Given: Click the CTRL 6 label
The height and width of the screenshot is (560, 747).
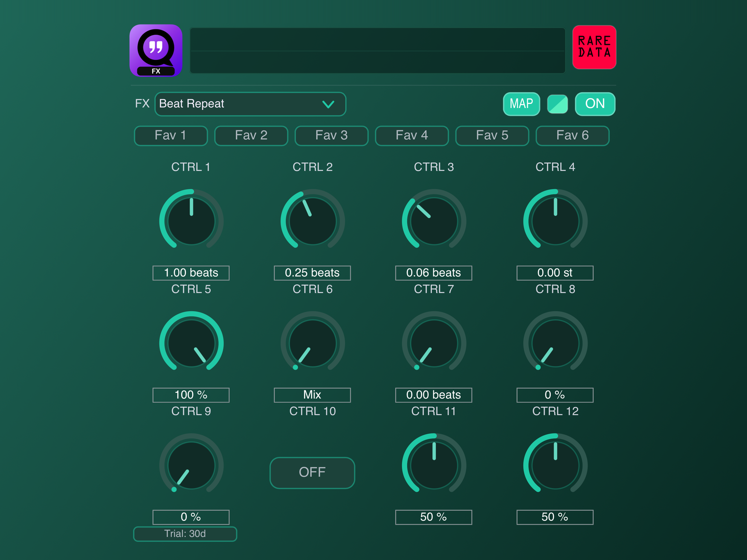Looking at the screenshot, I should (312, 289).
